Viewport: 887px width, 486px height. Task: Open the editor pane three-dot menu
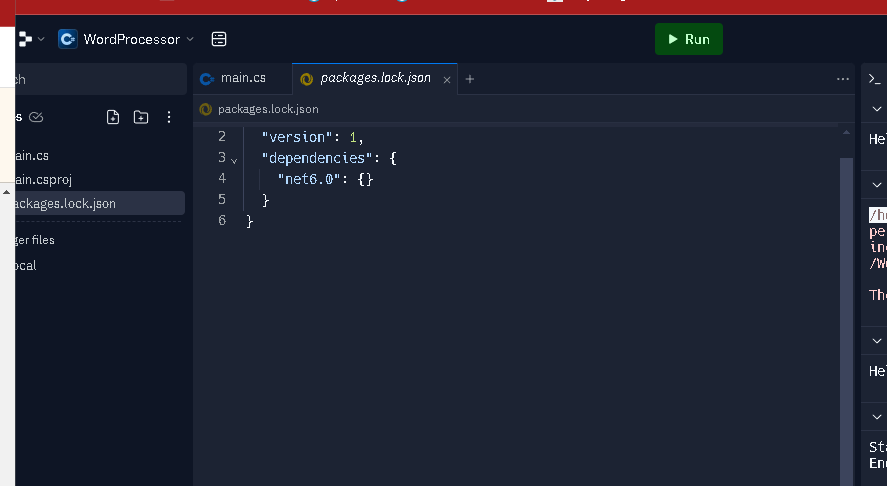(843, 79)
